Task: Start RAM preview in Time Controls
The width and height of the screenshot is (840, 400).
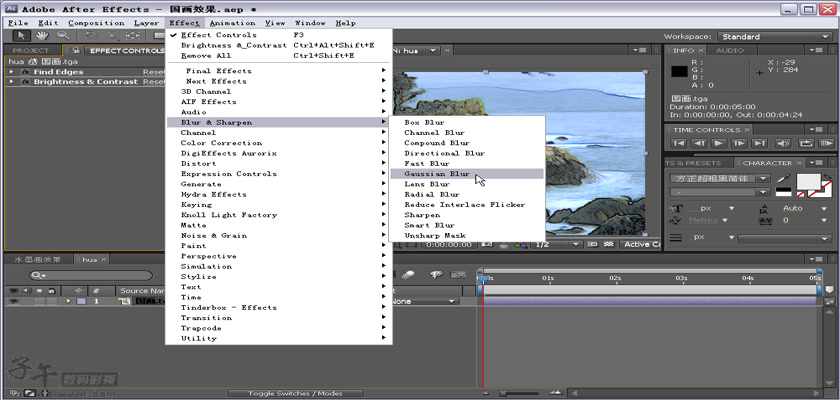Action: (x=827, y=144)
